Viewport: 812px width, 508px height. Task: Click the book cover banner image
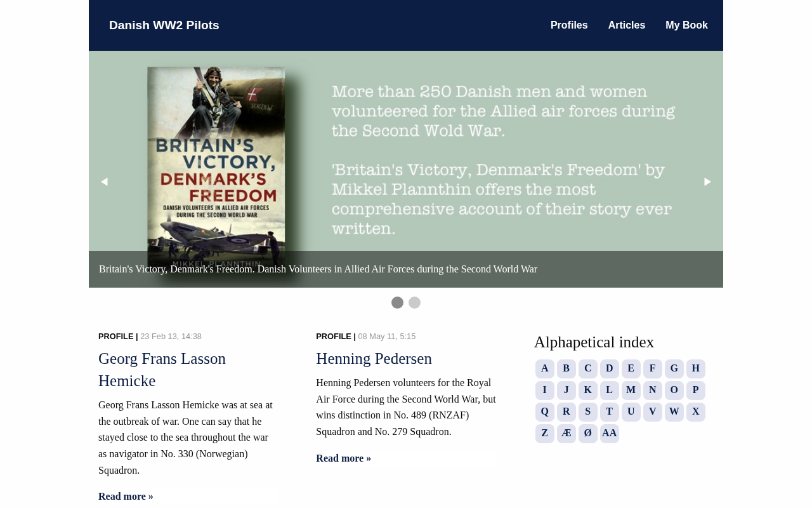406,169
